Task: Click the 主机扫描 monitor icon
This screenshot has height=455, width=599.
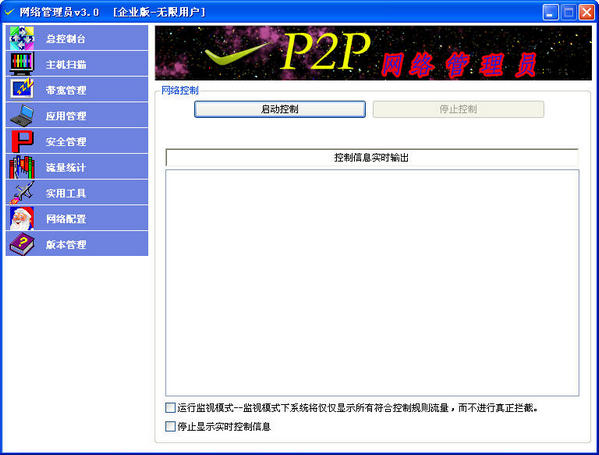Action: [22, 64]
